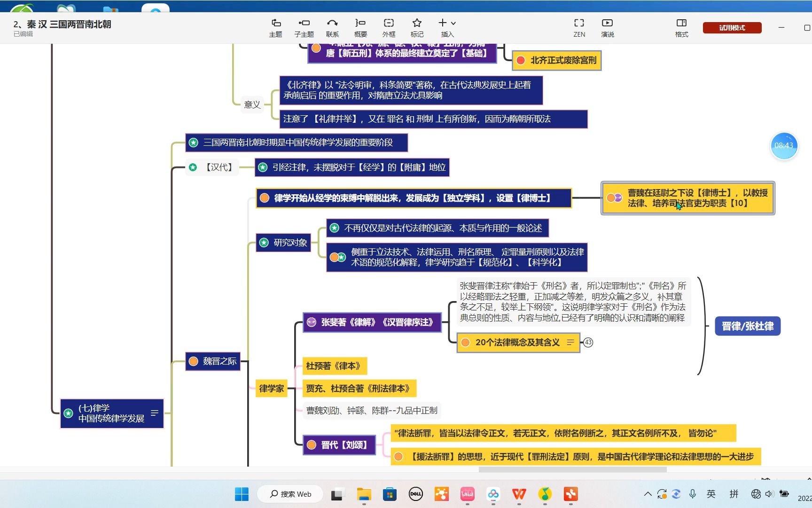Open bilibili app from taskbar

pyautogui.click(x=467, y=494)
